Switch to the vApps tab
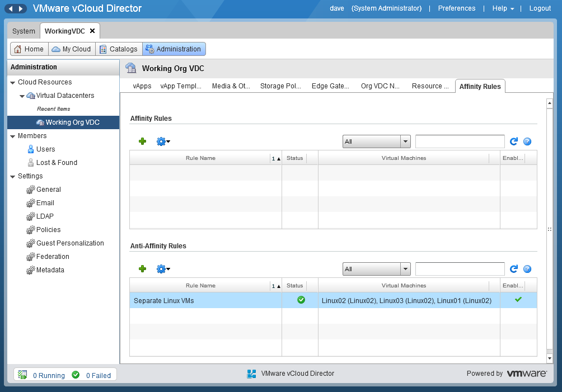Screen dimensions: 562x392 pyautogui.click(x=142, y=86)
